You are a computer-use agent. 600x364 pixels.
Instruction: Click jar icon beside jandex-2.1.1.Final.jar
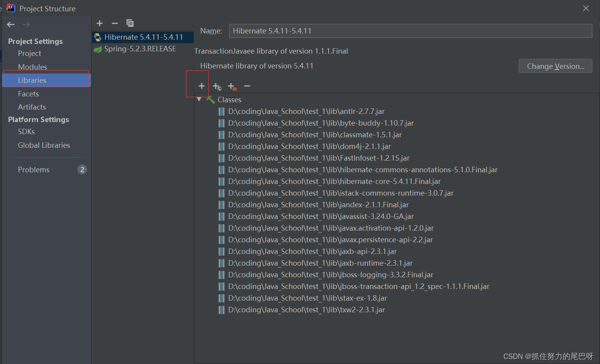click(x=222, y=205)
